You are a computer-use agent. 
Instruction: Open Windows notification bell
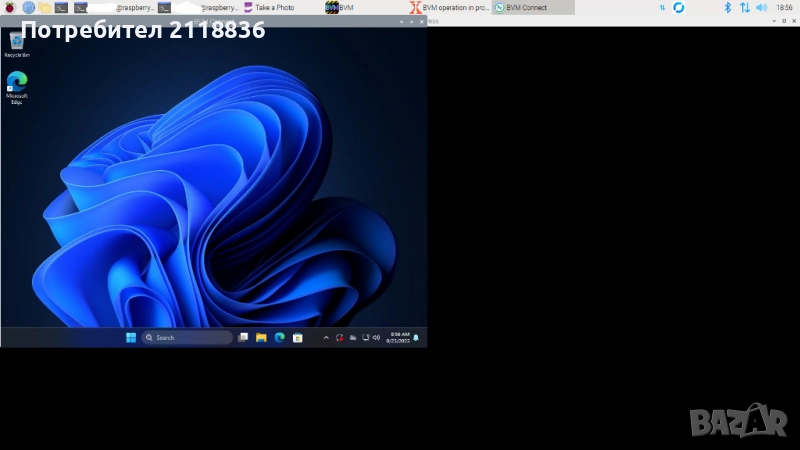416,338
